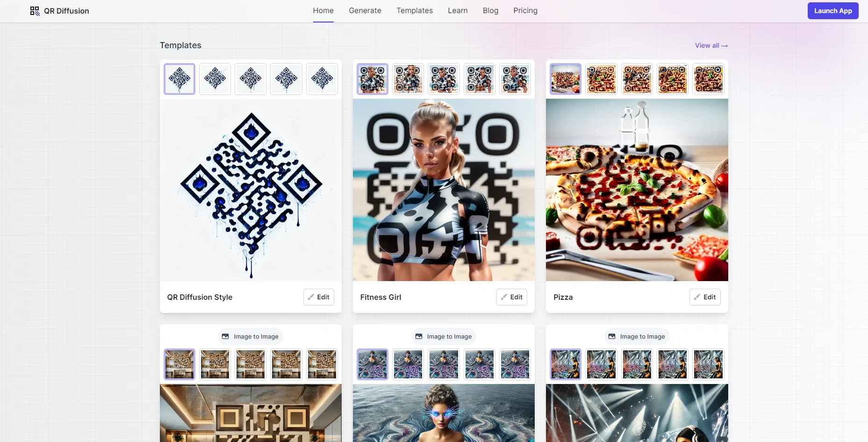Open the large DJ concert image
Viewport: 868px width, 442px height.
(x=637, y=413)
